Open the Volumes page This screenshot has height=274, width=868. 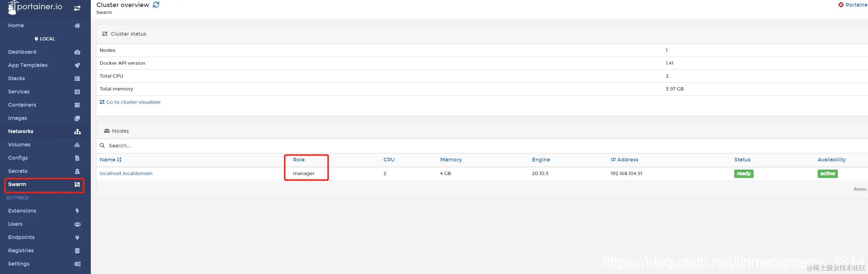(x=19, y=145)
